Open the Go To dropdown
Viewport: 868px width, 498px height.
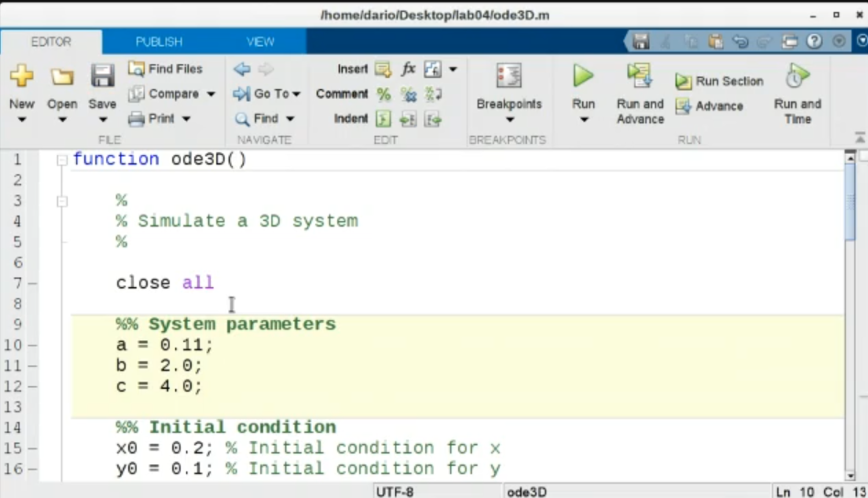pos(267,94)
